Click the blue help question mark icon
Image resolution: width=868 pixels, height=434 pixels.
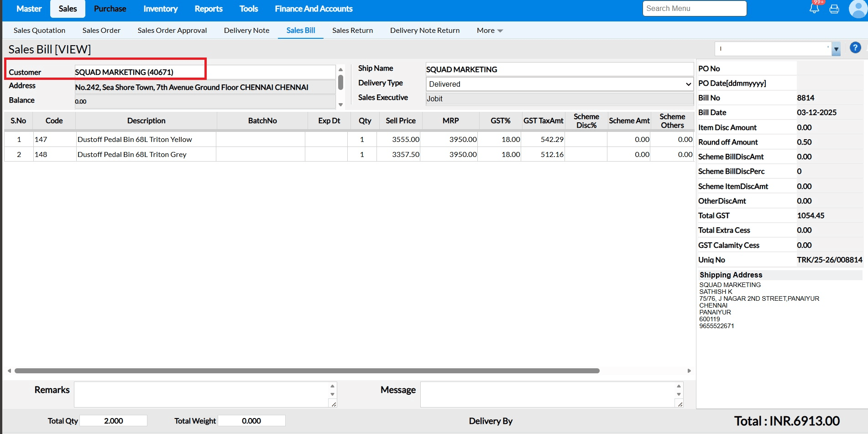tap(855, 47)
